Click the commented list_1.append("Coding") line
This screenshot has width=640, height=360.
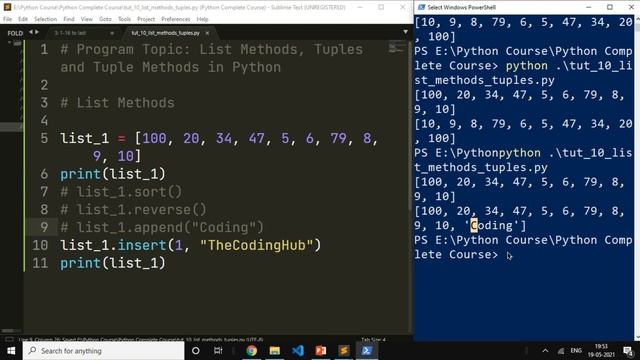(162, 227)
